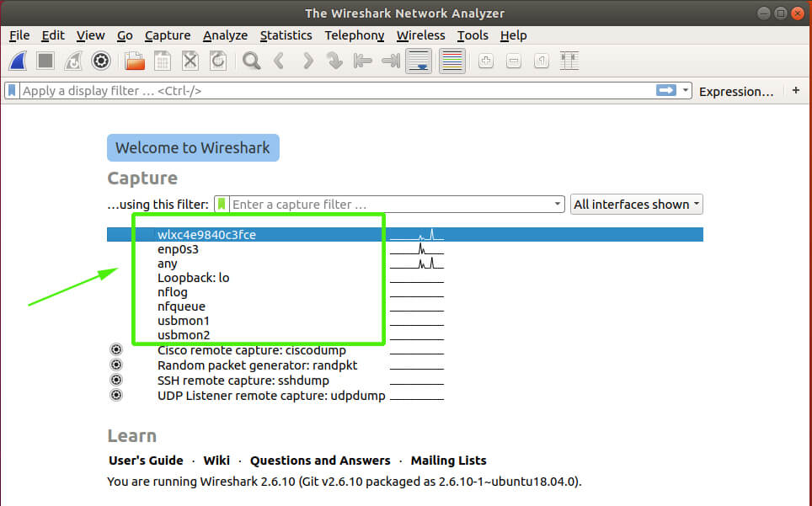
Task: Open the File menu
Action: coord(19,35)
